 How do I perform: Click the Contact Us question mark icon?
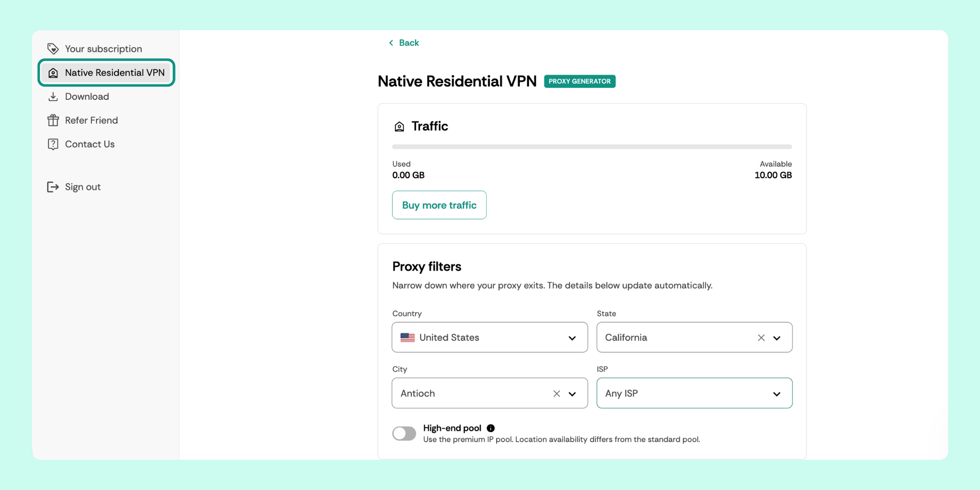(53, 144)
